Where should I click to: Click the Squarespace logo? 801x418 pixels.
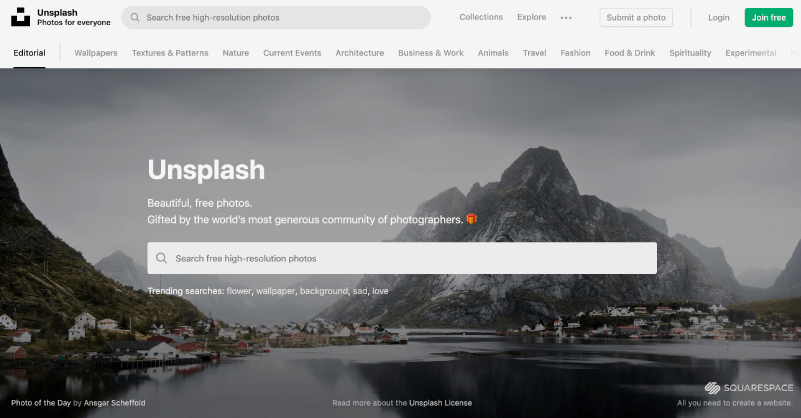click(x=749, y=388)
